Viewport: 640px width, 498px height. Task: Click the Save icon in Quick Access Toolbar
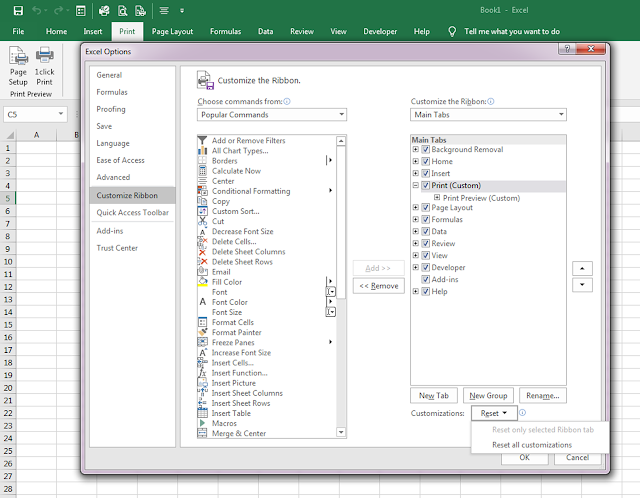coord(18,11)
